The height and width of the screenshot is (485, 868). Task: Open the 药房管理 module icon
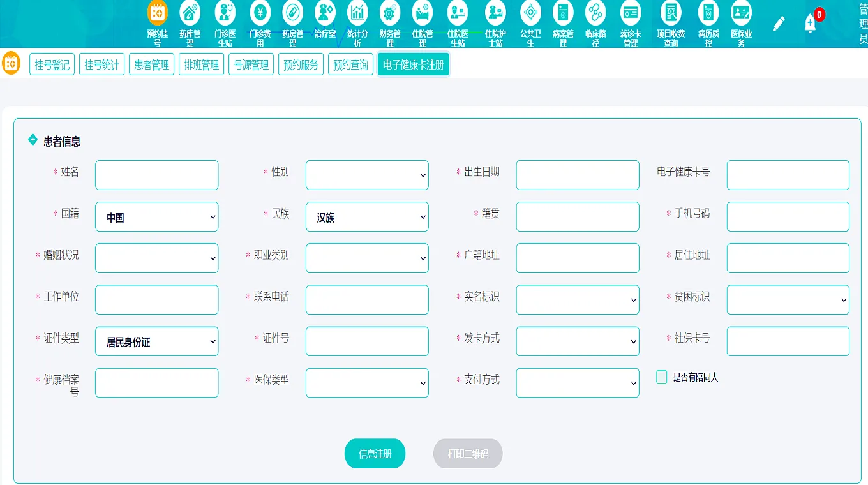(x=292, y=13)
